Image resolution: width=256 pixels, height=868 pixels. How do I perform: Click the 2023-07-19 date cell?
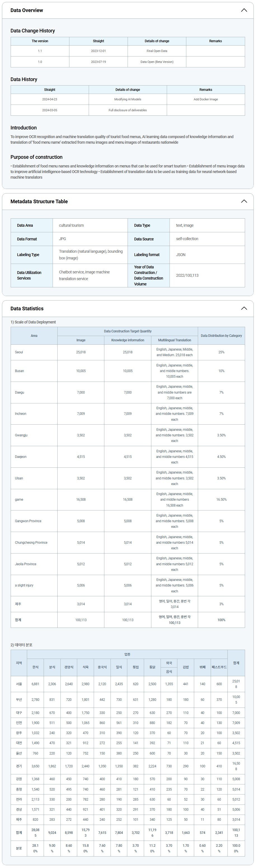tap(98, 62)
